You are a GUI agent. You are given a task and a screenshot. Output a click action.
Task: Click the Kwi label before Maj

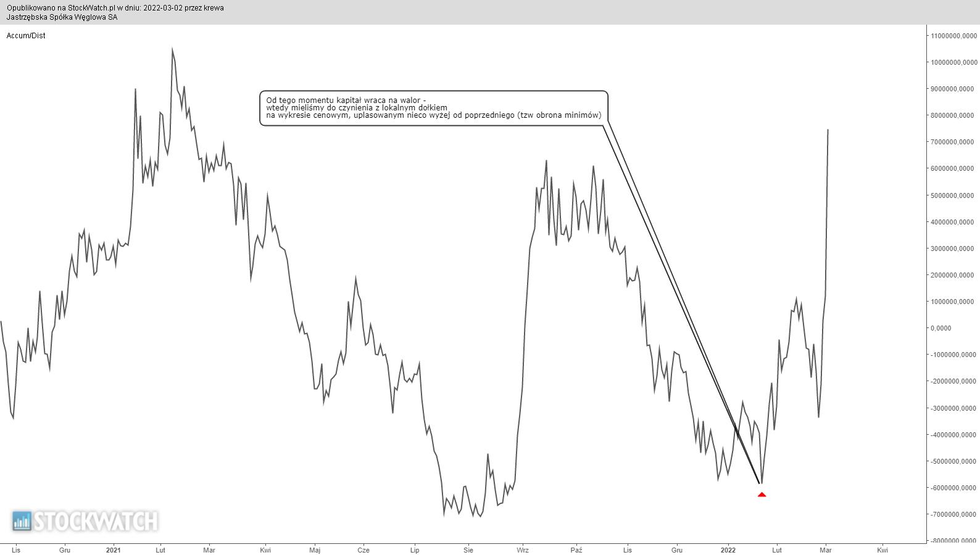pos(265,550)
